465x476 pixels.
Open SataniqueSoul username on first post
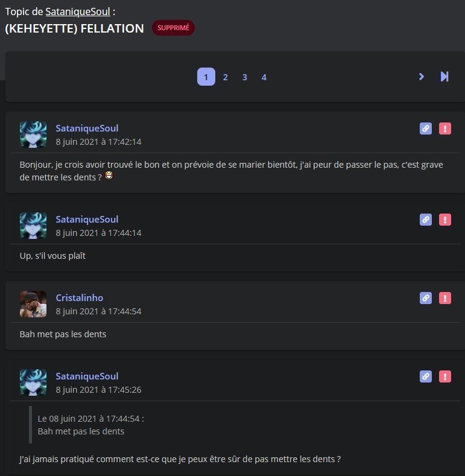[x=87, y=128]
